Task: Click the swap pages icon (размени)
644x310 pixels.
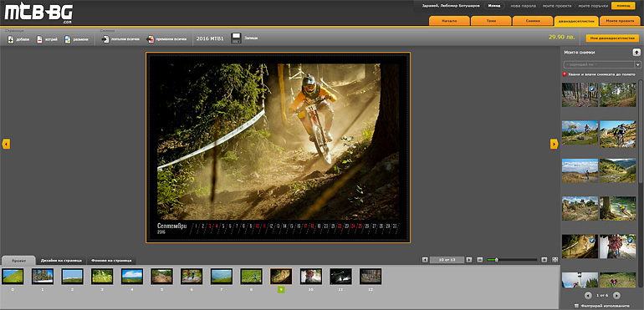Action: tap(68, 39)
